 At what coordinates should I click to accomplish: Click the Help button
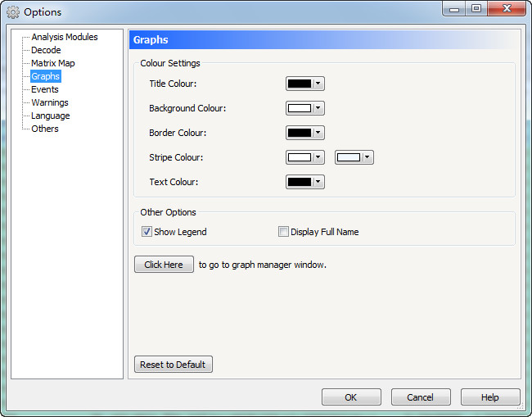(489, 397)
